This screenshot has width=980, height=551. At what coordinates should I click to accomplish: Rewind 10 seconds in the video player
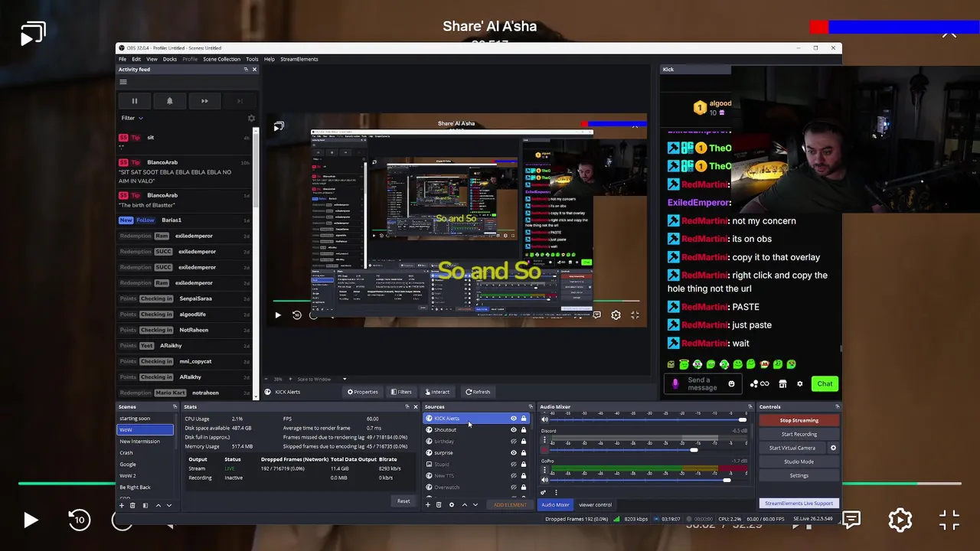(x=79, y=520)
